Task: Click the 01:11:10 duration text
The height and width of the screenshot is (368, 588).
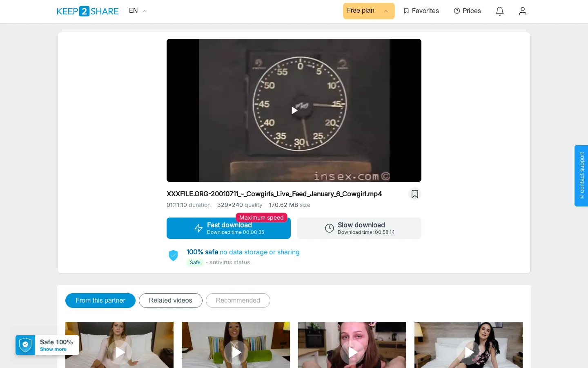Action: point(189,205)
